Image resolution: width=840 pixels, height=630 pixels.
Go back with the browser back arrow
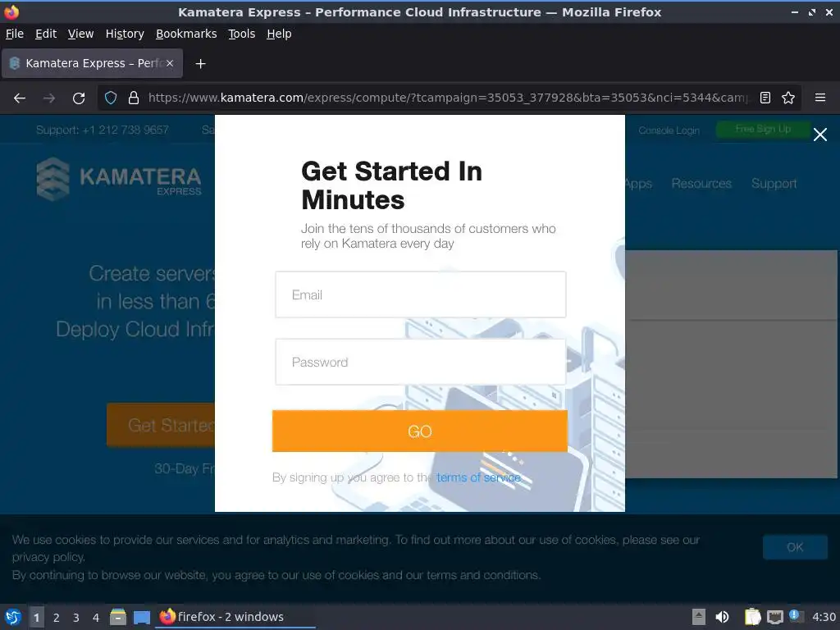click(x=20, y=98)
